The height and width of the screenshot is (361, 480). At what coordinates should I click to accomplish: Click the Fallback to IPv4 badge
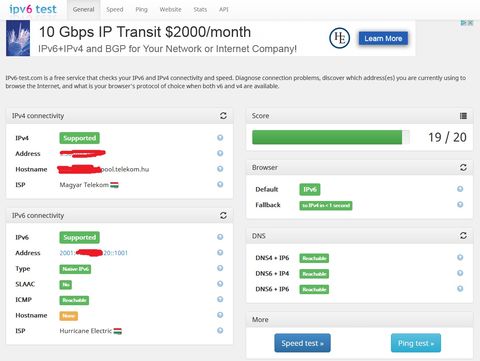[326, 205]
